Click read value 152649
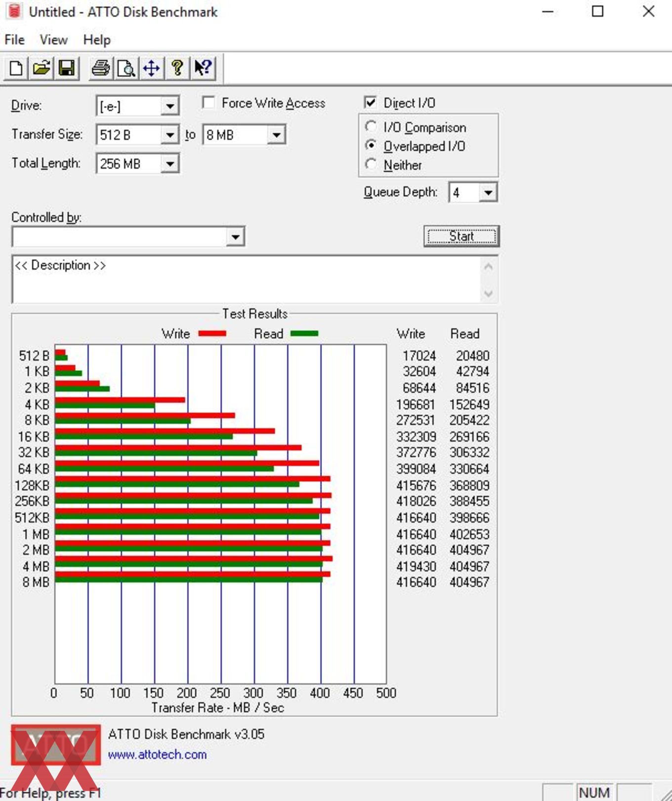This screenshot has width=672, height=801. coord(469,404)
